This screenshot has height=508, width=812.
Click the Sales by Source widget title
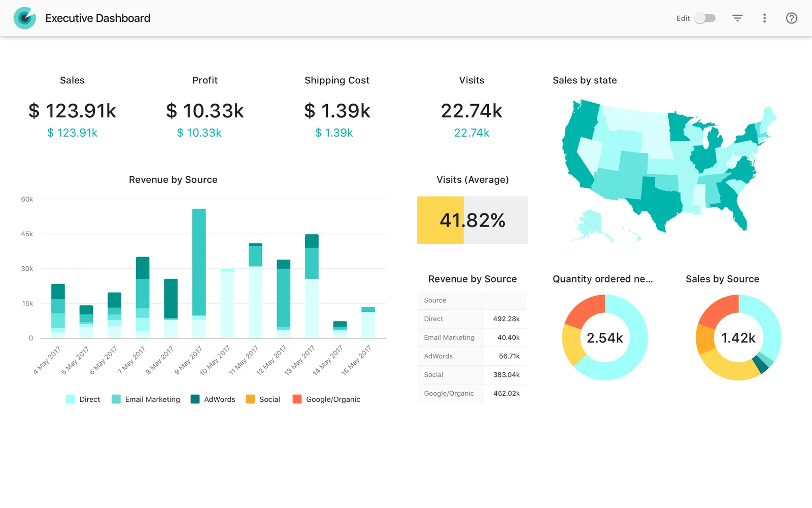pos(722,279)
